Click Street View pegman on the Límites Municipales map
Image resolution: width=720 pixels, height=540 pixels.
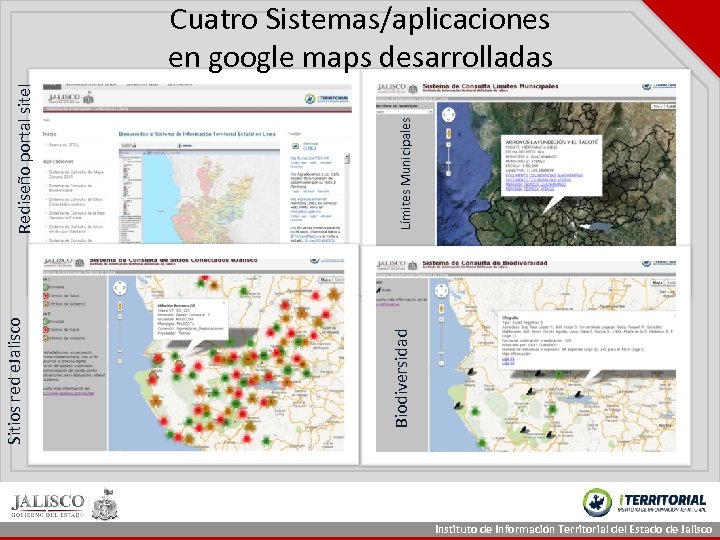449,133
